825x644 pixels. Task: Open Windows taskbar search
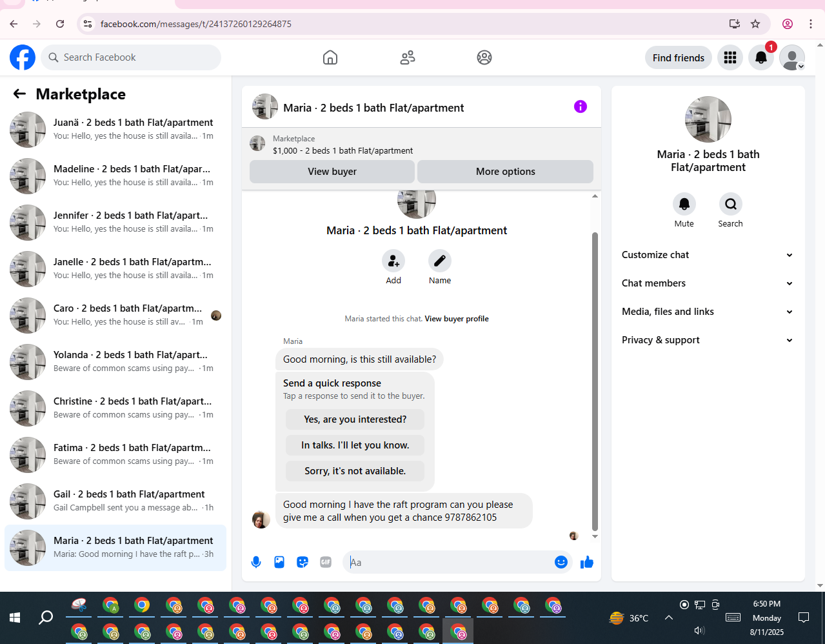tap(46, 618)
